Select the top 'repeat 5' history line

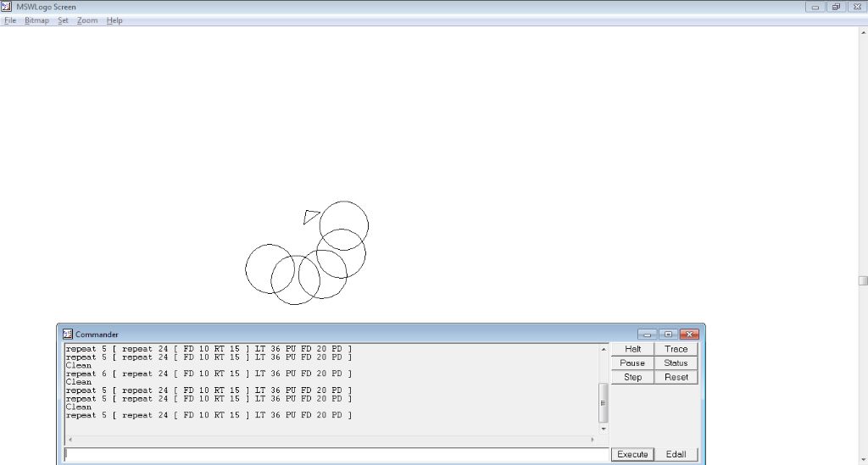[x=209, y=349]
